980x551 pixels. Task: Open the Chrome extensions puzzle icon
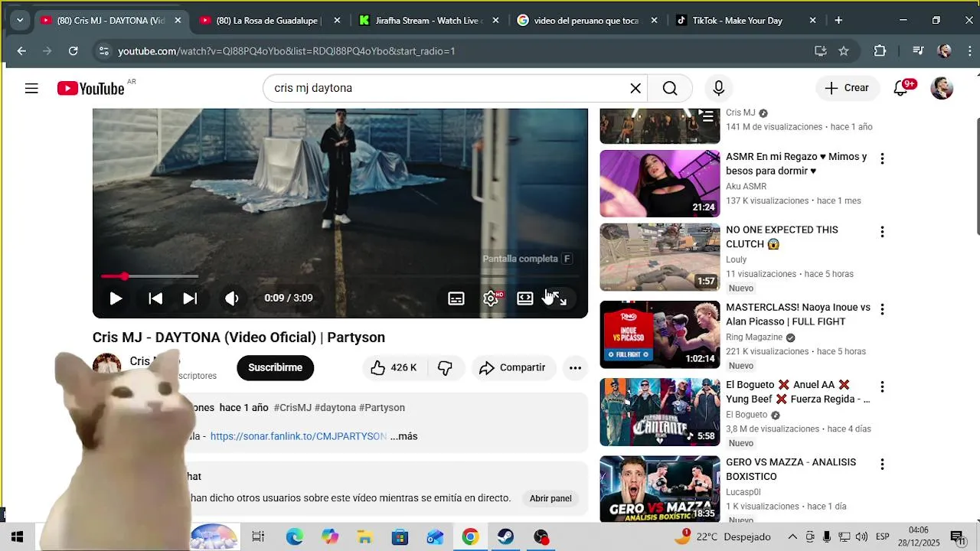pyautogui.click(x=880, y=51)
